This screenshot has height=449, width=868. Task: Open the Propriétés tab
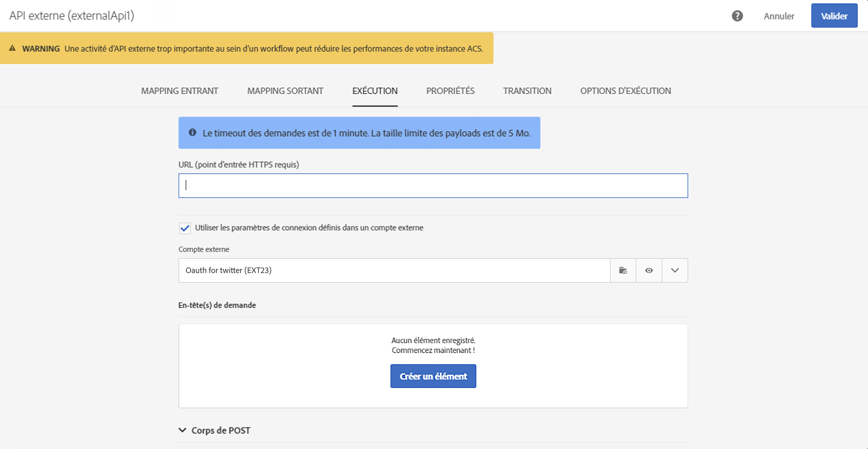(450, 91)
